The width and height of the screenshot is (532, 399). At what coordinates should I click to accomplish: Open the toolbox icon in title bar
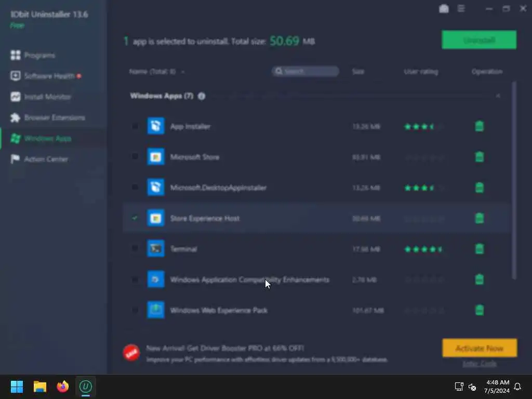(x=444, y=8)
